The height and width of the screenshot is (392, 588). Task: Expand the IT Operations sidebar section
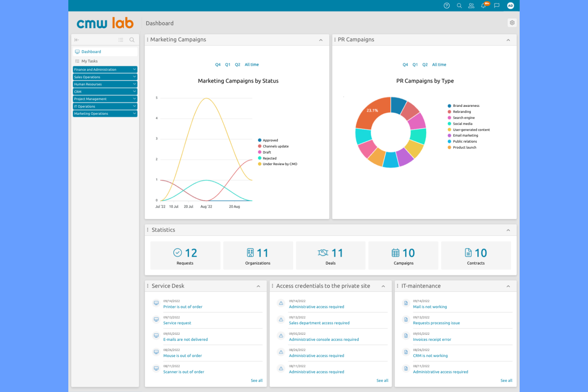tap(105, 106)
